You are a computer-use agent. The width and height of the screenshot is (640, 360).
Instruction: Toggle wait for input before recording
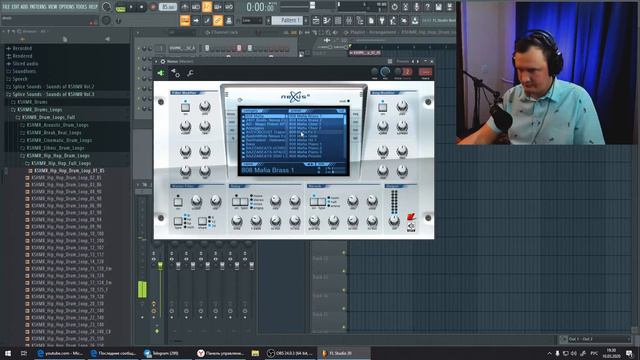[x=196, y=7]
